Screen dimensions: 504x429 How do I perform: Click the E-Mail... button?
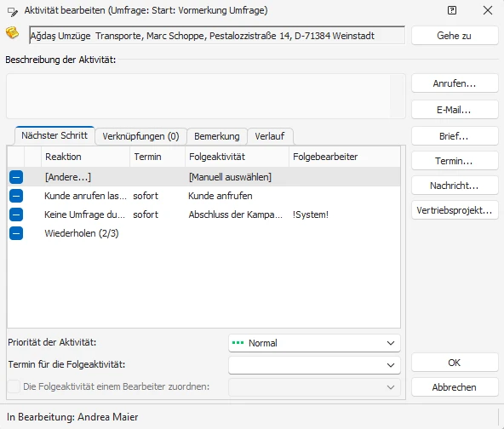click(x=455, y=110)
